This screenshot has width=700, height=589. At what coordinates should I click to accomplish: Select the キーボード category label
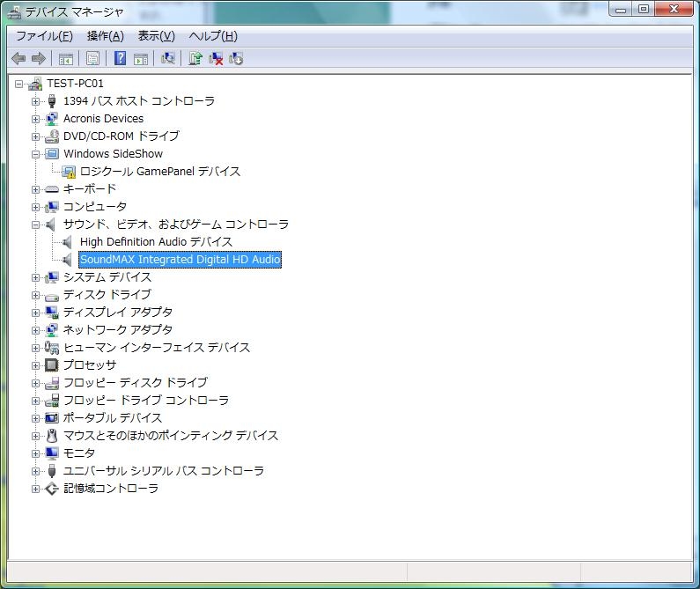click(x=89, y=189)
